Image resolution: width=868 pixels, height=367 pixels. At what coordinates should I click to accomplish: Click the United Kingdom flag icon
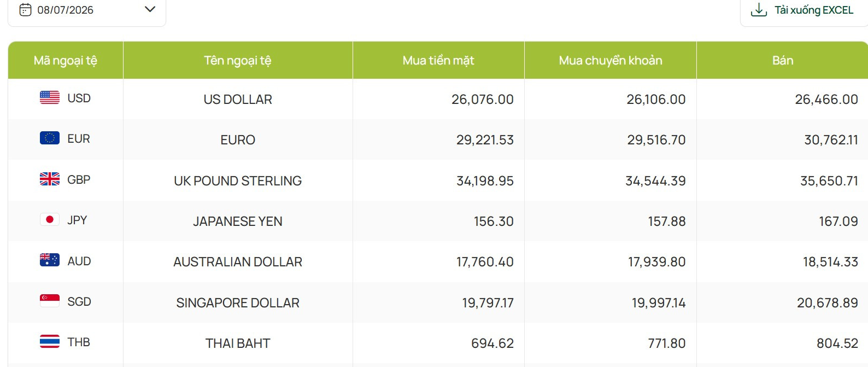coord(50,179)
